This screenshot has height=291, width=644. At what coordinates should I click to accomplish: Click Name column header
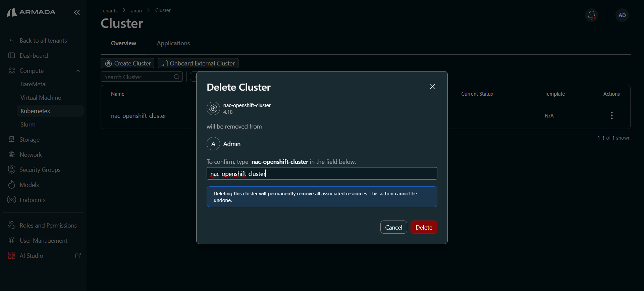tap(118, 94)
